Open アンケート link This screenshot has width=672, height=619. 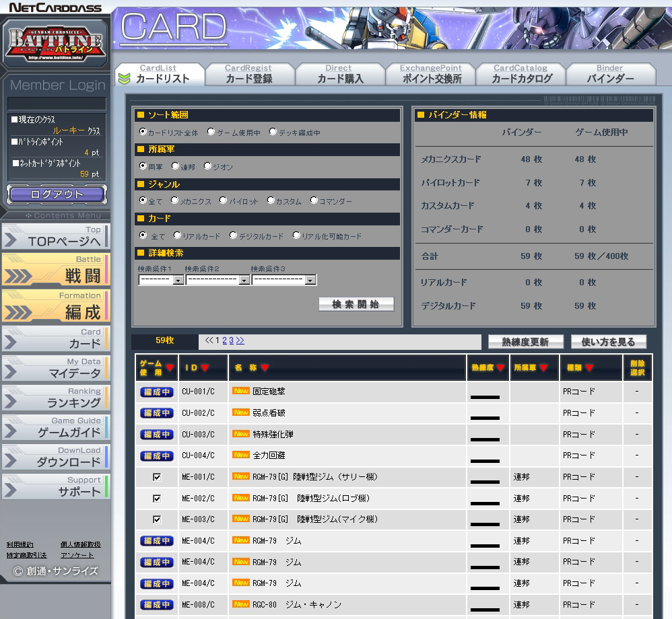click(x=77, y=555)
